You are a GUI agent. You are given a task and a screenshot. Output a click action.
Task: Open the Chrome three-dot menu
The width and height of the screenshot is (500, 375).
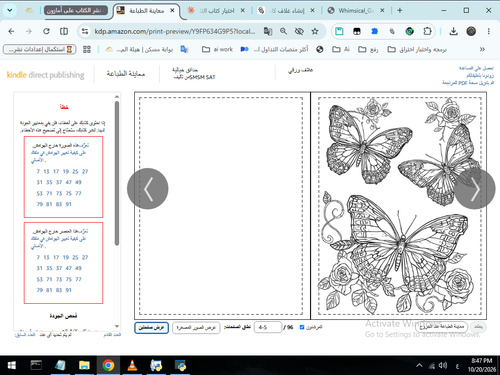click(489, 31)
